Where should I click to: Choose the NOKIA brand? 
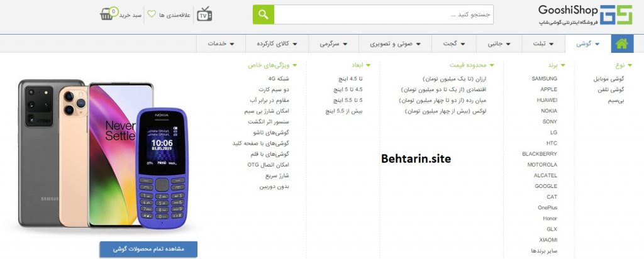[x=549, y=111]
